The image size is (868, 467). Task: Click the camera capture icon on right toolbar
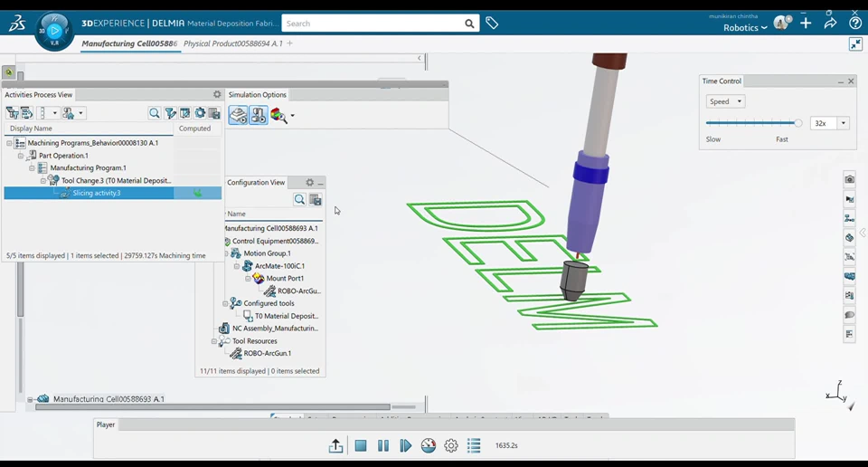849,179
